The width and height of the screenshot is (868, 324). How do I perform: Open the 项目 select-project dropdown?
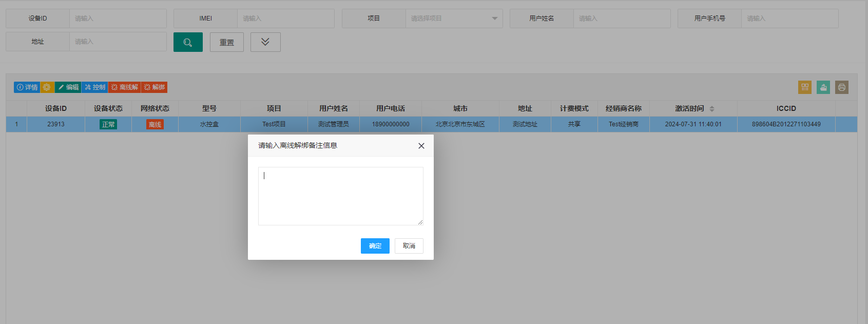(454, 18)
